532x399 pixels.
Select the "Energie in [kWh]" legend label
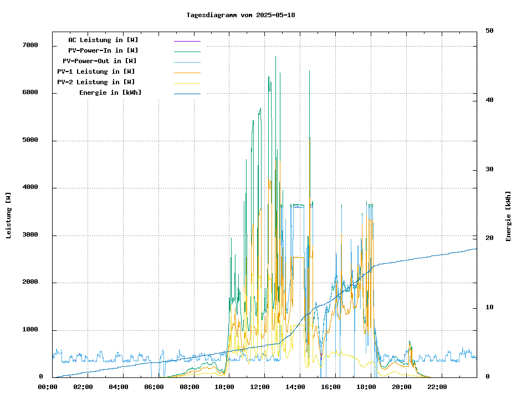tap(110, 93)
